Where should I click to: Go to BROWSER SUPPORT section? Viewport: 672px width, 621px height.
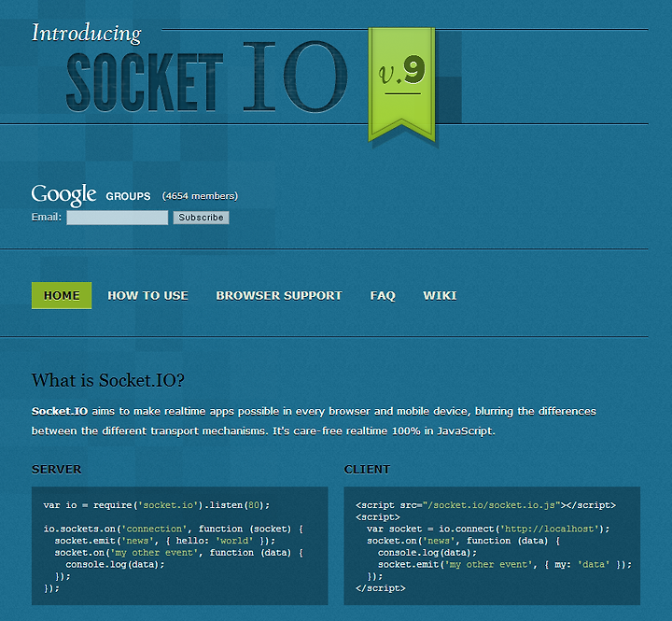tap(279, 295)
